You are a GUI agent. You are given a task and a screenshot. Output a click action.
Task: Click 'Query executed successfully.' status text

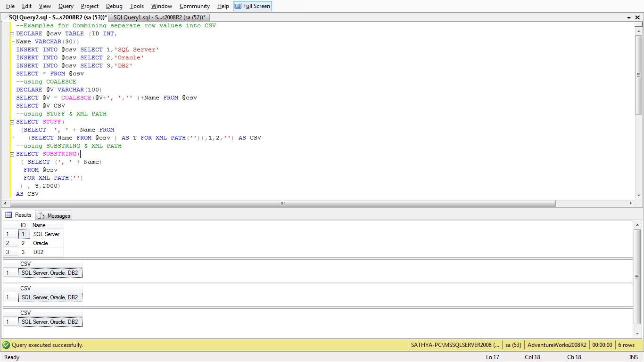tap(48, 345)
